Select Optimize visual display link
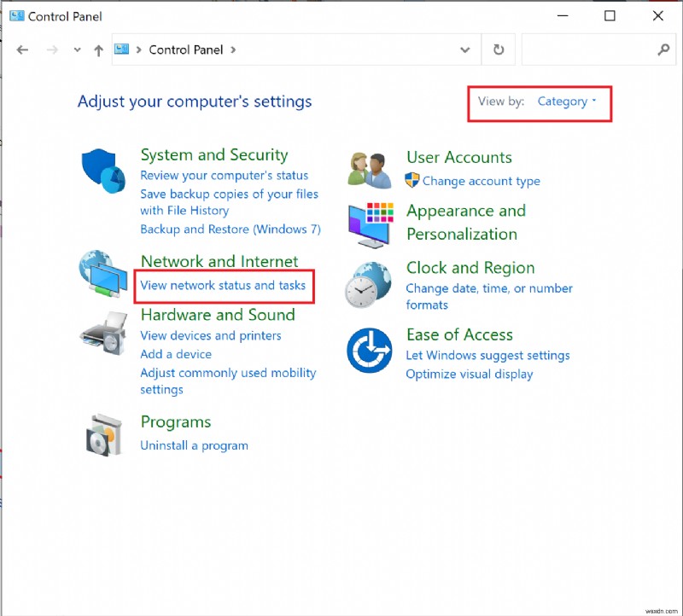The height and width of the screenshot is (616, 683). coord(469,375)
